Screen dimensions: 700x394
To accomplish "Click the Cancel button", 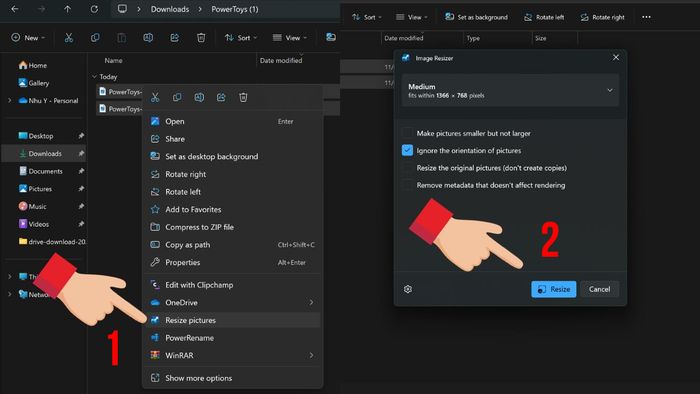I will [600, 289].
